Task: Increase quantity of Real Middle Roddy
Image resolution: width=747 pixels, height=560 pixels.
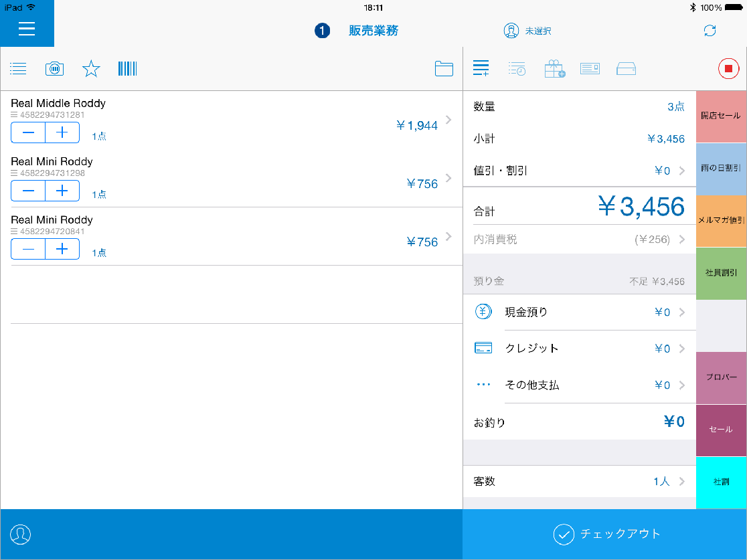Action: 62,132
